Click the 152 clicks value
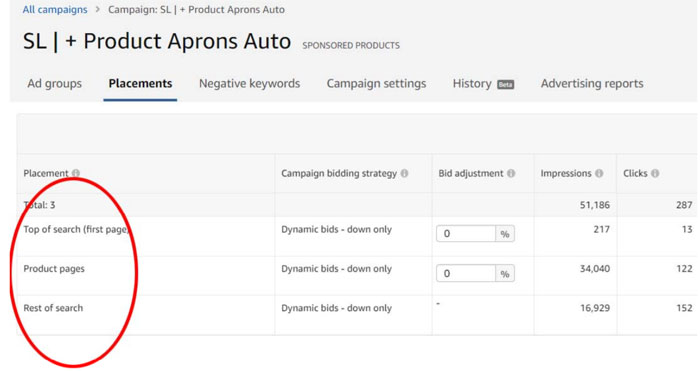Viewport: 700px width, 371px height. click(x=684, y=308)
